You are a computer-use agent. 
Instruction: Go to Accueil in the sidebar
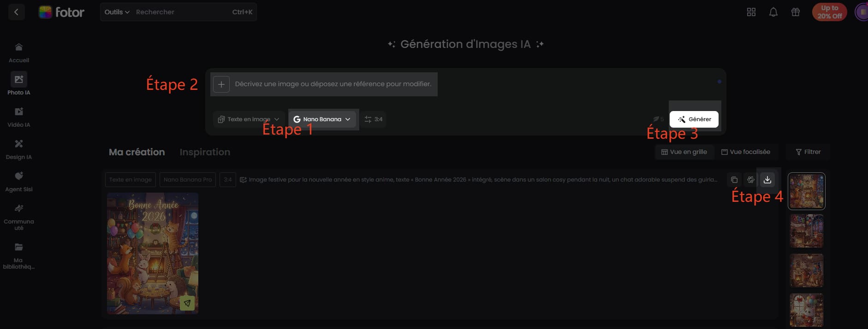[x=19, y=53]
